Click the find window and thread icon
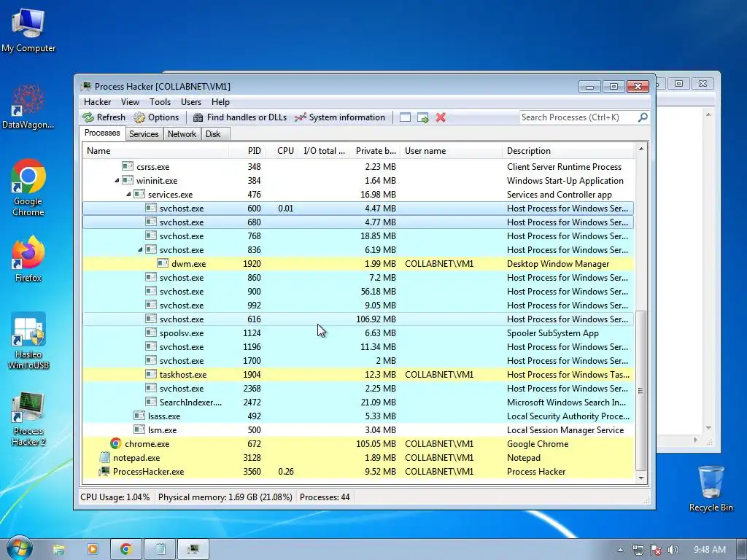Image resolution: width=747 pixels, height=560 pixels. pos(422,117)
